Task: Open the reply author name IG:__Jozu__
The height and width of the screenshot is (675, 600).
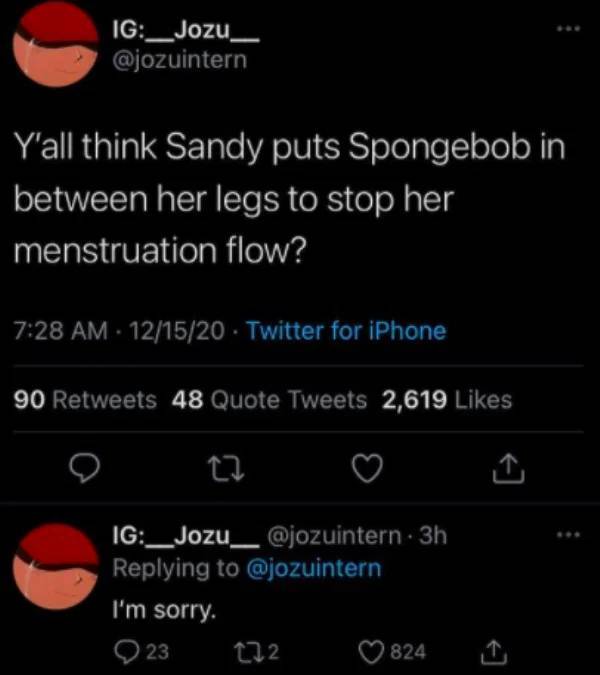Action: (x=187, y=537)
